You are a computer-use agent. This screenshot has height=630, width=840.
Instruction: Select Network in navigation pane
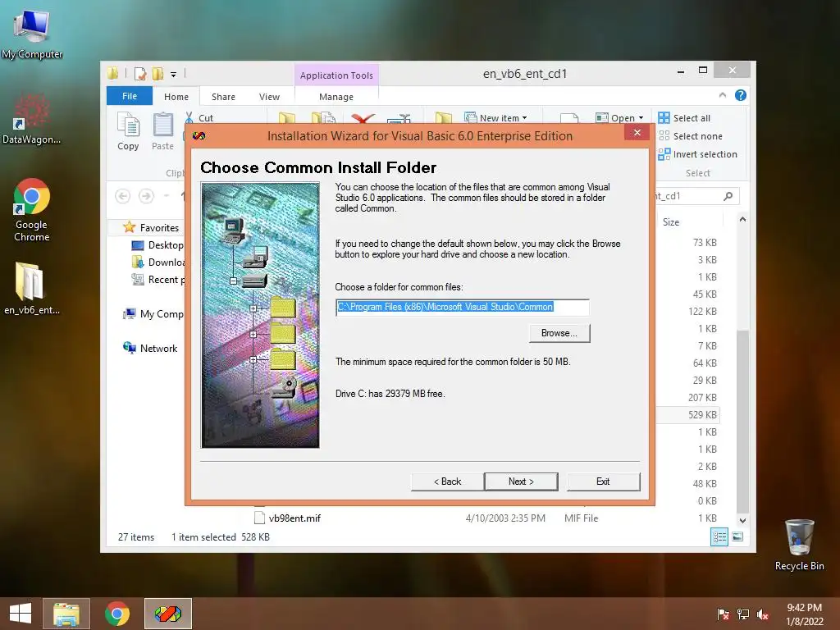151,348
